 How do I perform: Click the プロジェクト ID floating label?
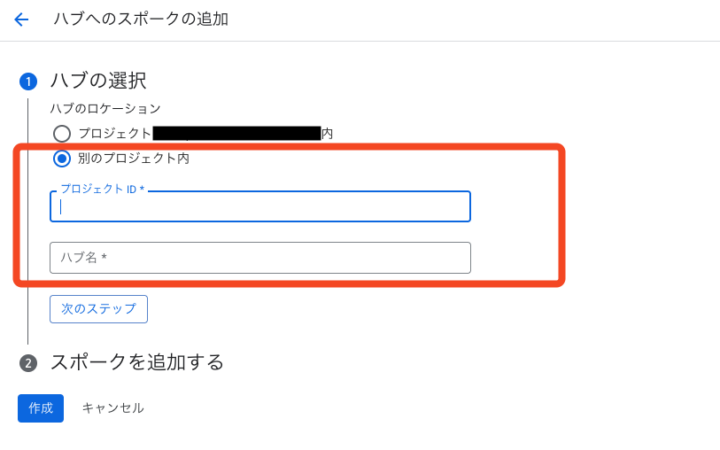[x=102, y=189]
